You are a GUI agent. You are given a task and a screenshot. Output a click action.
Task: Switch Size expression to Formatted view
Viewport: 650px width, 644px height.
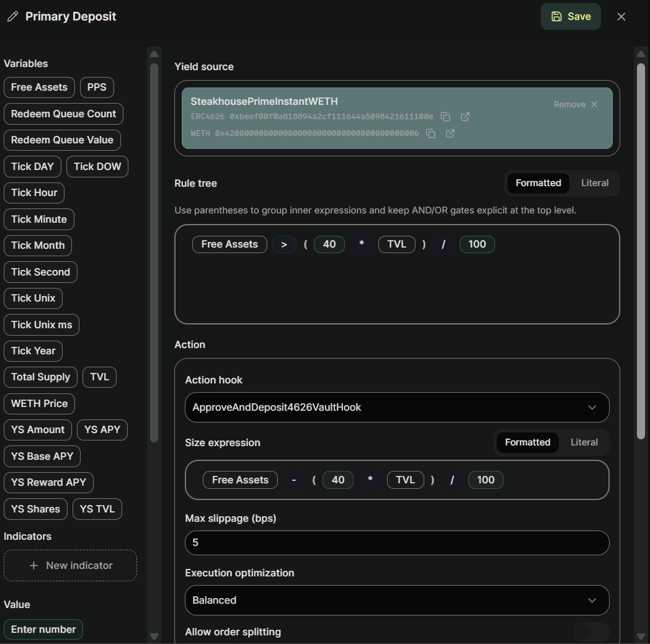click(527, 442)
